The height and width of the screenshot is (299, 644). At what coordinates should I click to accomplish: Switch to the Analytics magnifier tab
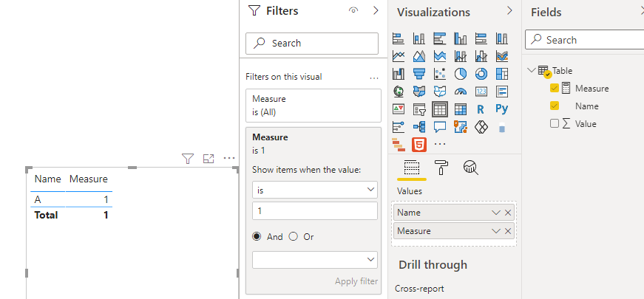[471, 168]
